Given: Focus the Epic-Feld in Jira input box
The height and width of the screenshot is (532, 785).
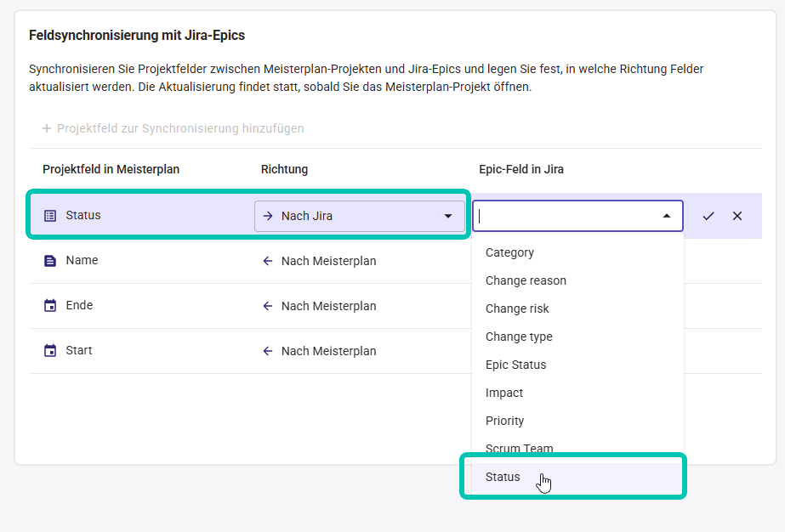Looking at the screenshot, I should [x=577, y=216].
